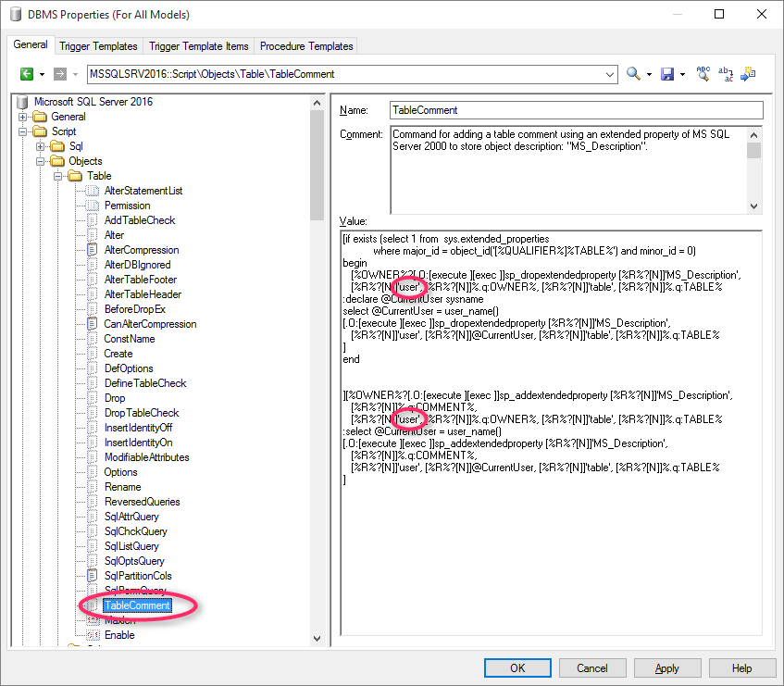This screenshot has height=686, width=784.
Task: Click the ABC spell-check search icon
Action: coord(703,73)
